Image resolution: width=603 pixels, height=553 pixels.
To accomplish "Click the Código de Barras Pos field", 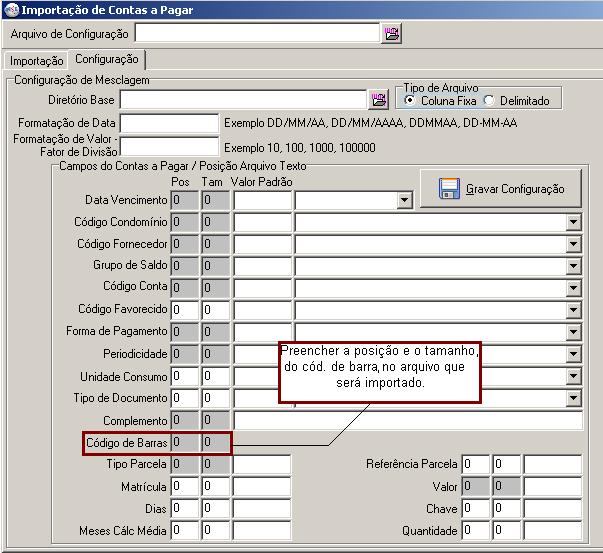I will click(x=184, y=442).
